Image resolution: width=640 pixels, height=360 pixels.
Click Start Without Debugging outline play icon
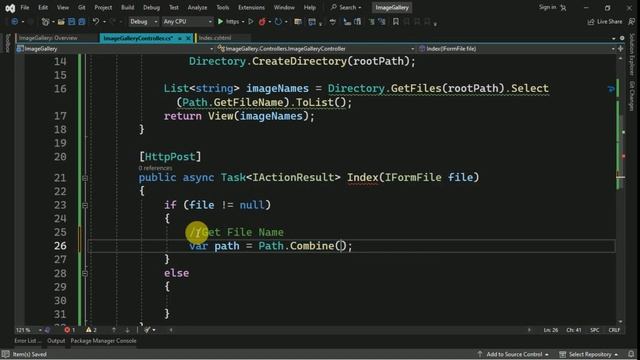251,22
